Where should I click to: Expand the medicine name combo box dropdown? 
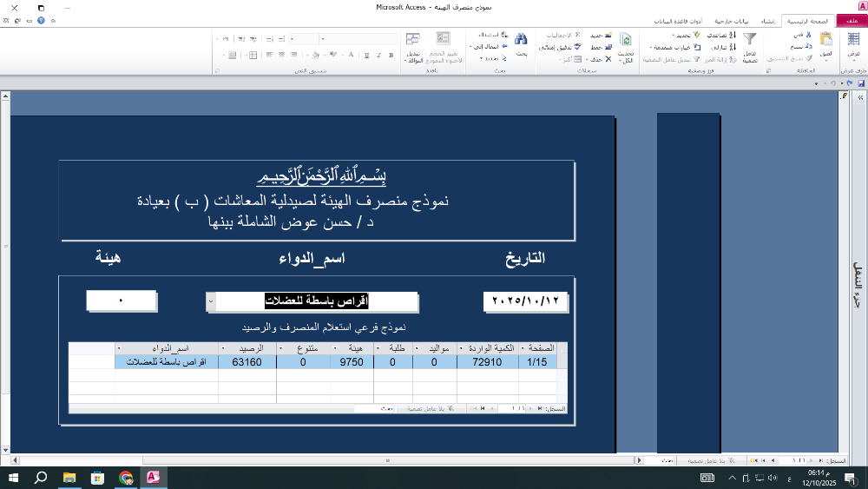[211, 301]
